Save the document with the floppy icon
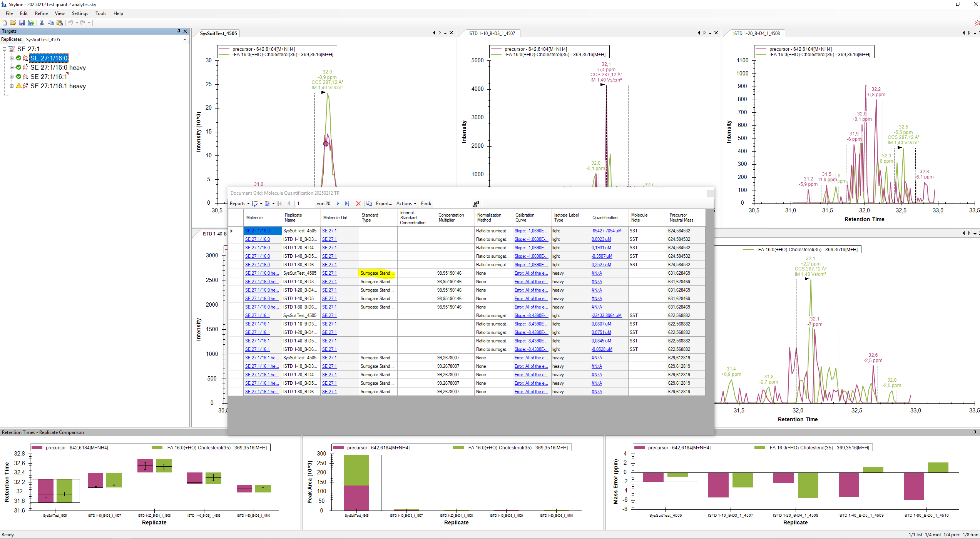The image size is (980, 539). [22, 23]
